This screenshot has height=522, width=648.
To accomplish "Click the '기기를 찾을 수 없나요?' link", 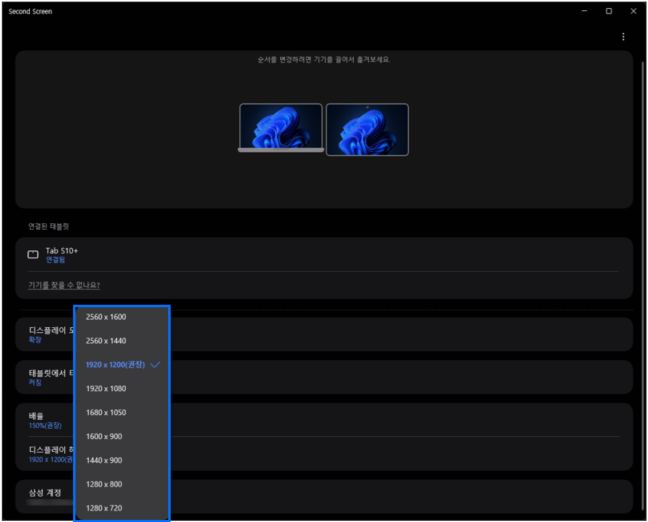I will (x=64, y=285).
